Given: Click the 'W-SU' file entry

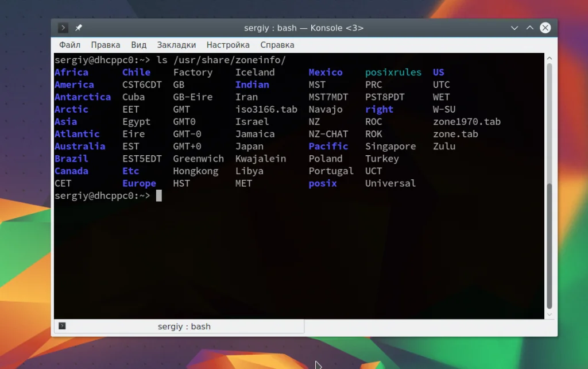Looking at the screenshot, I should pos(444,109).
